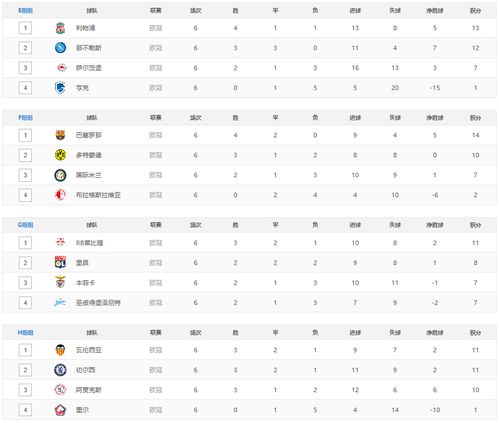Click the Inter Milan crest icon
Screen dimensions: 499x423
coord(60,175)
